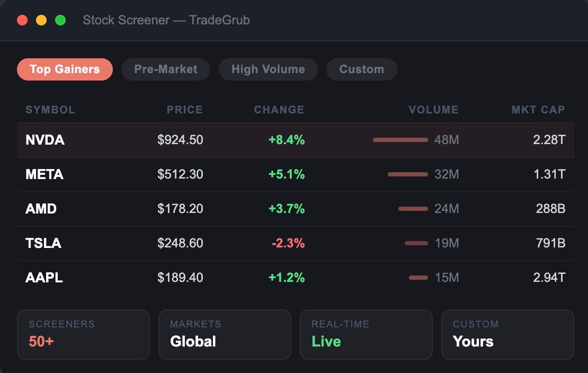Image resolution: width=588 pixels, height=373 pixels.
Task: Maximize the window with the green button
Action: tap(60, 20)
